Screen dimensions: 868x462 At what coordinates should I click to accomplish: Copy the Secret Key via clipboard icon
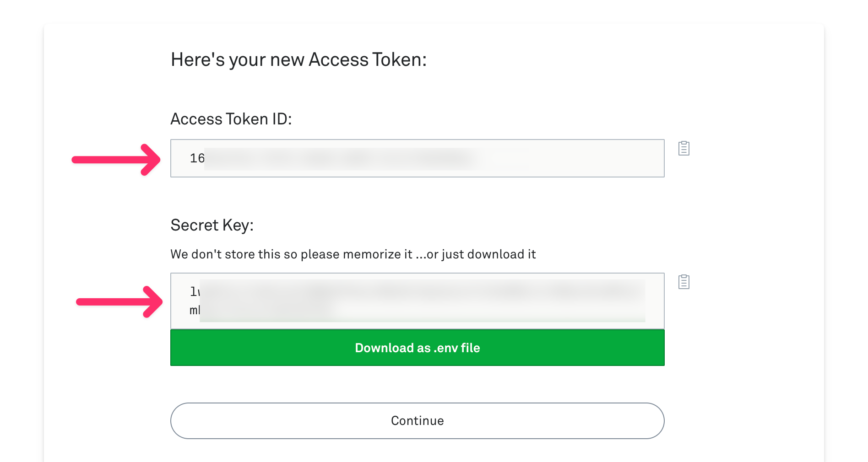click(x=684, y=282)
